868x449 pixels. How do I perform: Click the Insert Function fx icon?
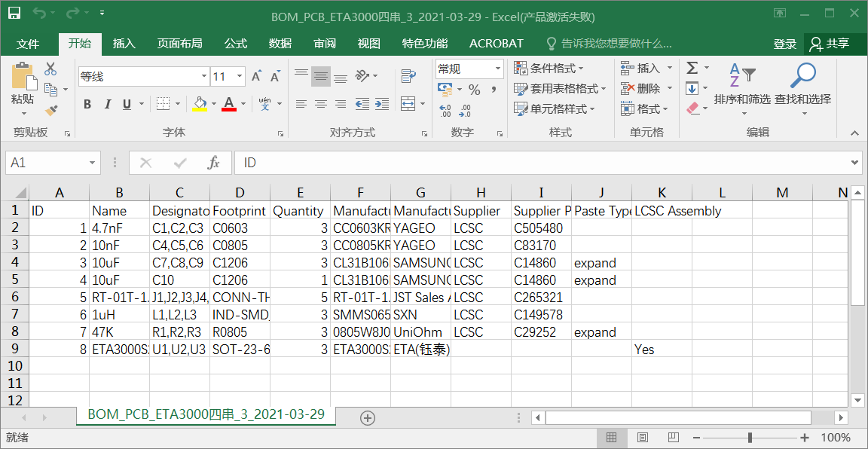[214, 163]
